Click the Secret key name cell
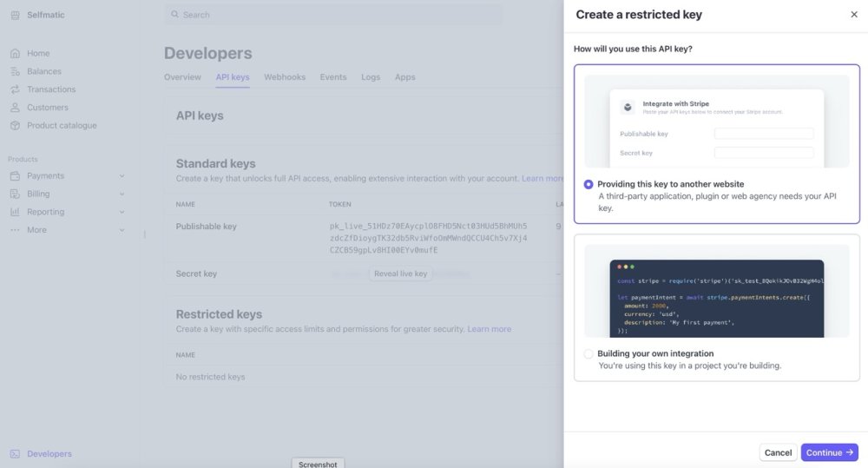Viewport: 868px width, 468px height. point(196,274)
